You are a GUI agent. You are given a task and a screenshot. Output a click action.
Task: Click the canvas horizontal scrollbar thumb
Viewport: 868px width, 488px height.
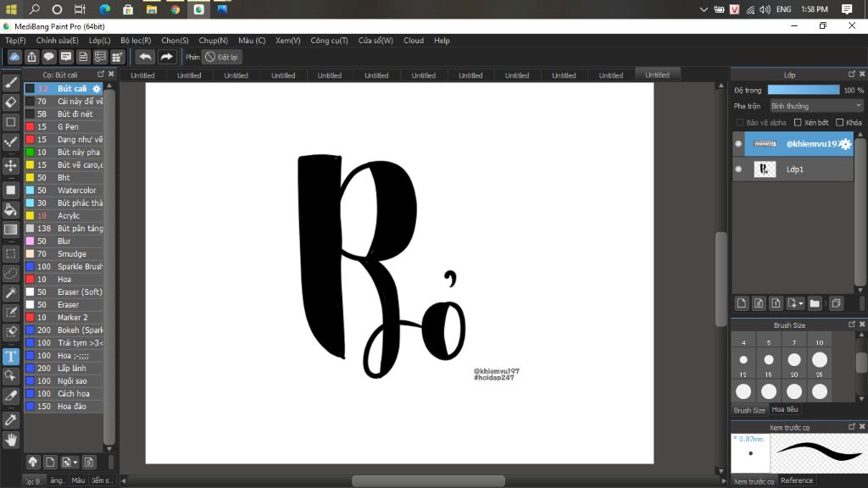point(428,481)
